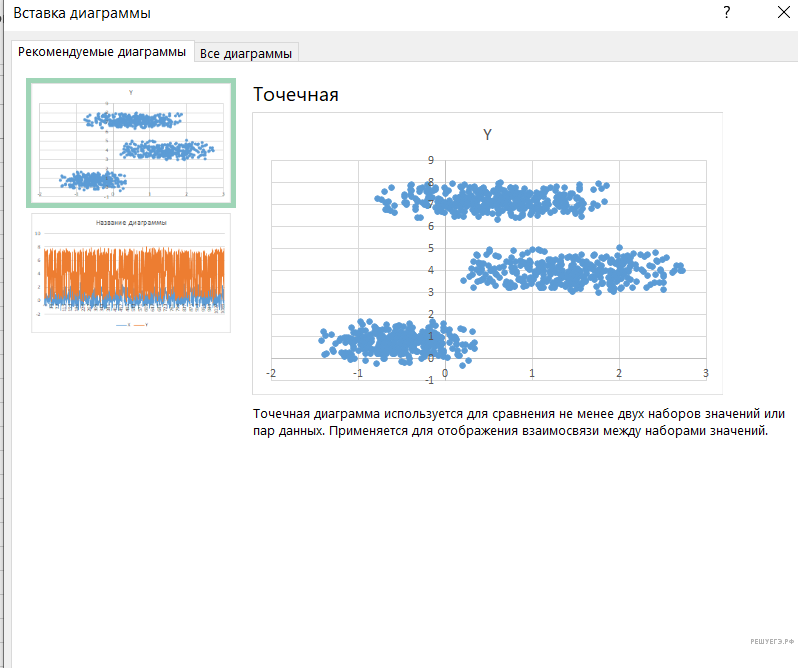Click the Y title in large preview

tap(487, 135)
